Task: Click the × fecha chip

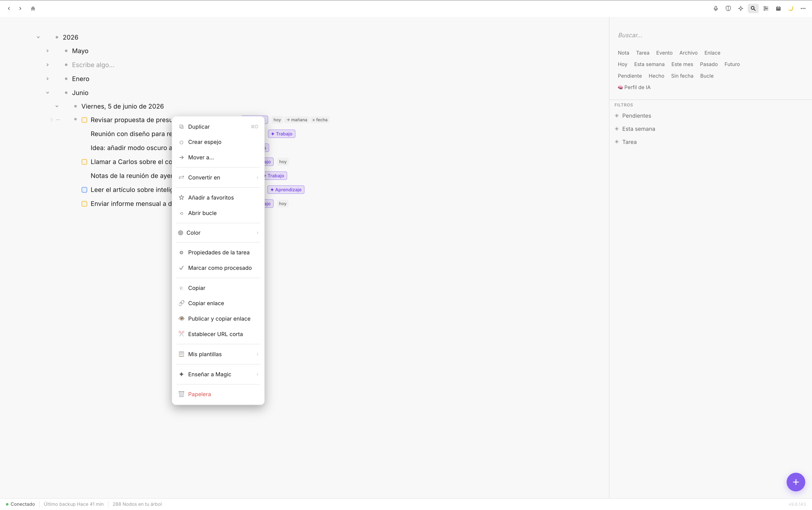Action: [x=320, y=120]
